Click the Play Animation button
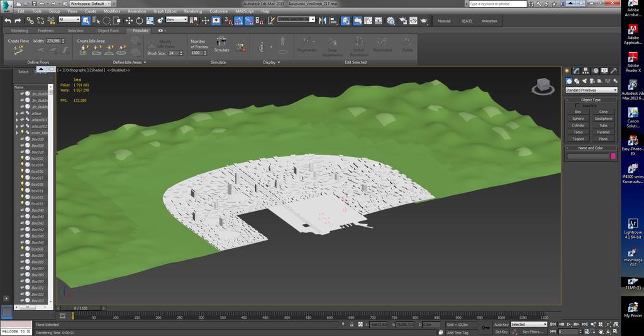This screenshot has width=644, height=336. pyautogui.click(x=569, y=324)
